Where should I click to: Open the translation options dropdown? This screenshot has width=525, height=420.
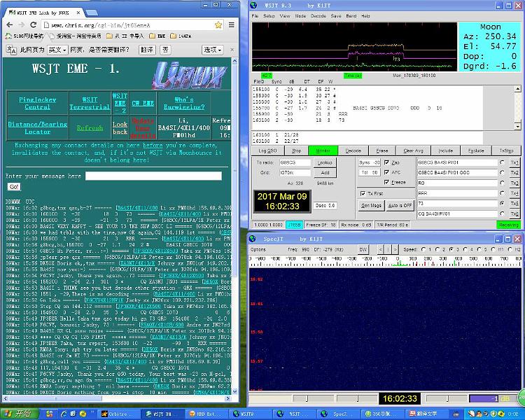213,50
